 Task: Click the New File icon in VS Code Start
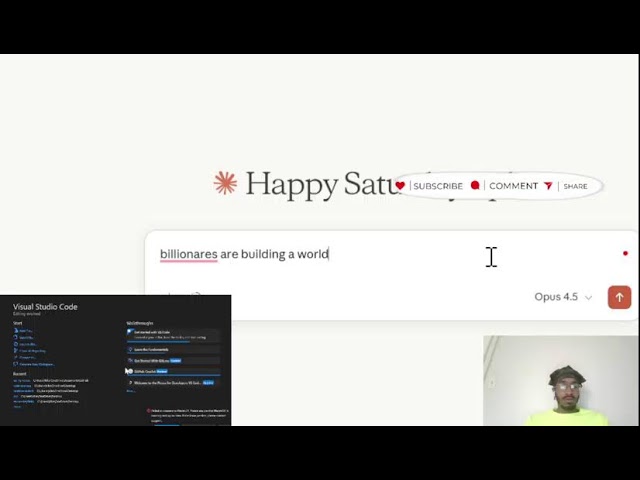17,330
